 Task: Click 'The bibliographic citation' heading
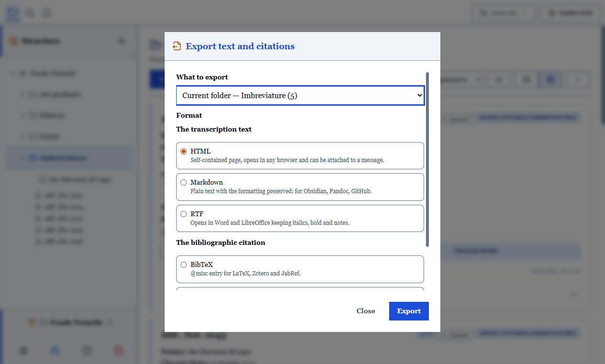221,243
